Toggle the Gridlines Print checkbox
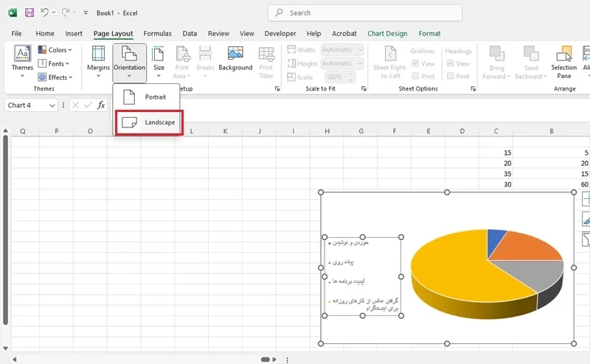 pyautogui.click(x=416, y=76)
